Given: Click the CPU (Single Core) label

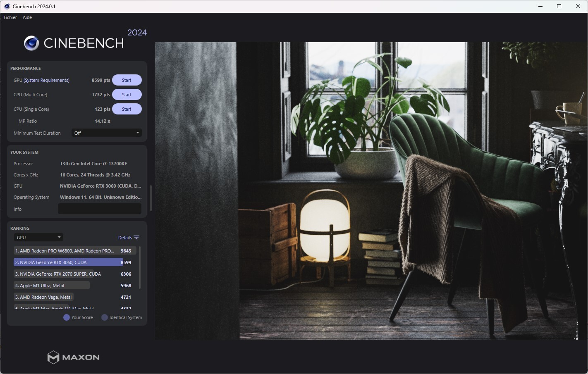Looking at the screenshot, I should [x=31, y=109].
